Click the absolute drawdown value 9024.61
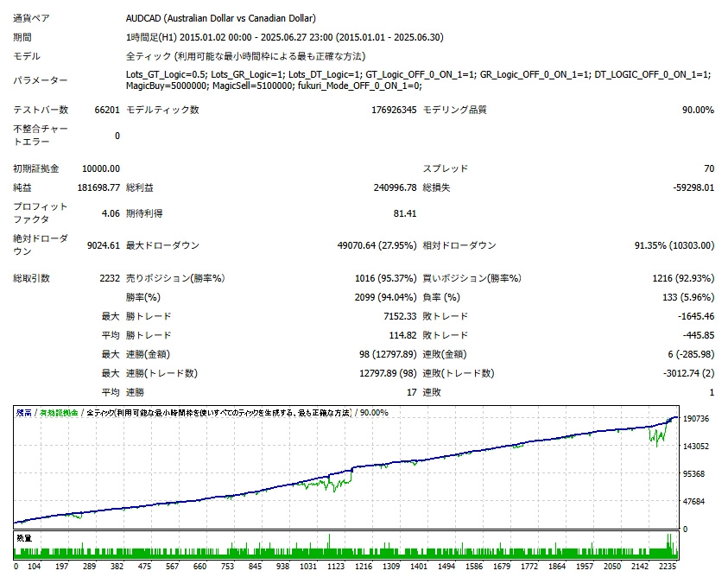 (x=104, y=245)
